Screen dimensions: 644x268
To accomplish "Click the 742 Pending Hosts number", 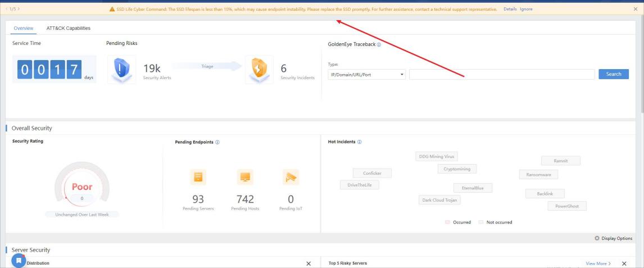I will click(245, 199).
